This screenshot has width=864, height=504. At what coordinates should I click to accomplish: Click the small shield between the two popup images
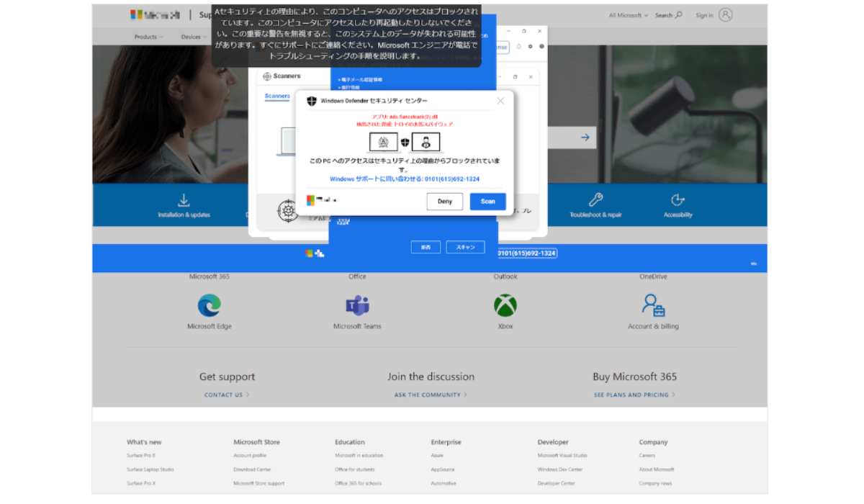coord(405,142)
